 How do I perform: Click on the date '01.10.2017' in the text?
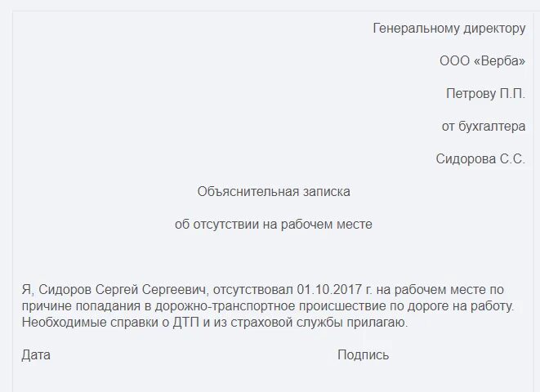pos(329,290)
